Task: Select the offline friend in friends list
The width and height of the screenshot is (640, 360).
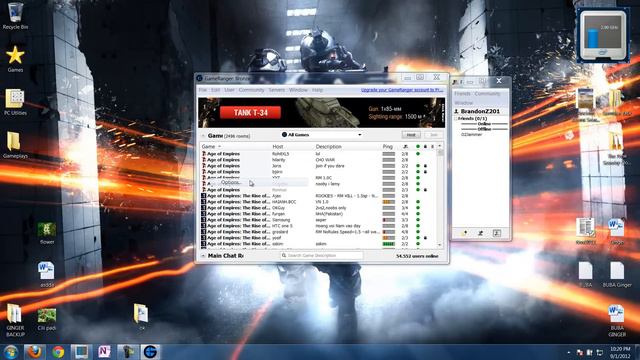Action: pyautogui.click(x=471, y=134)
